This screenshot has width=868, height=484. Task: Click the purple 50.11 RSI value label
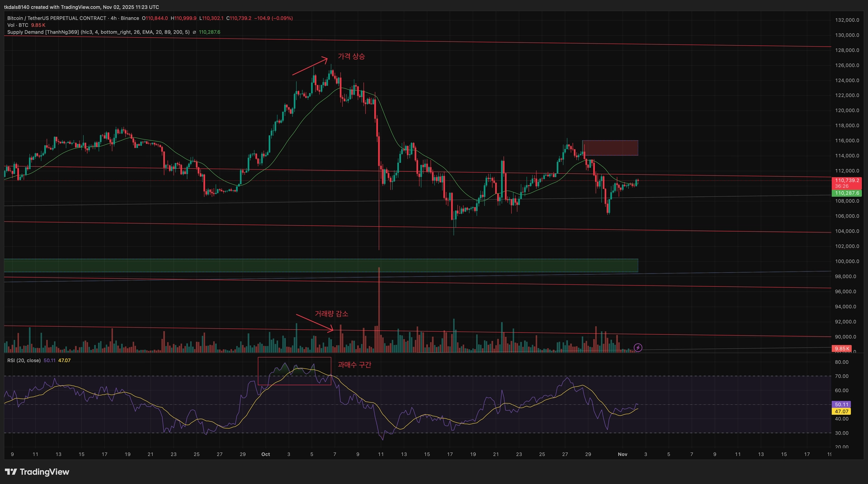point(841,404)
